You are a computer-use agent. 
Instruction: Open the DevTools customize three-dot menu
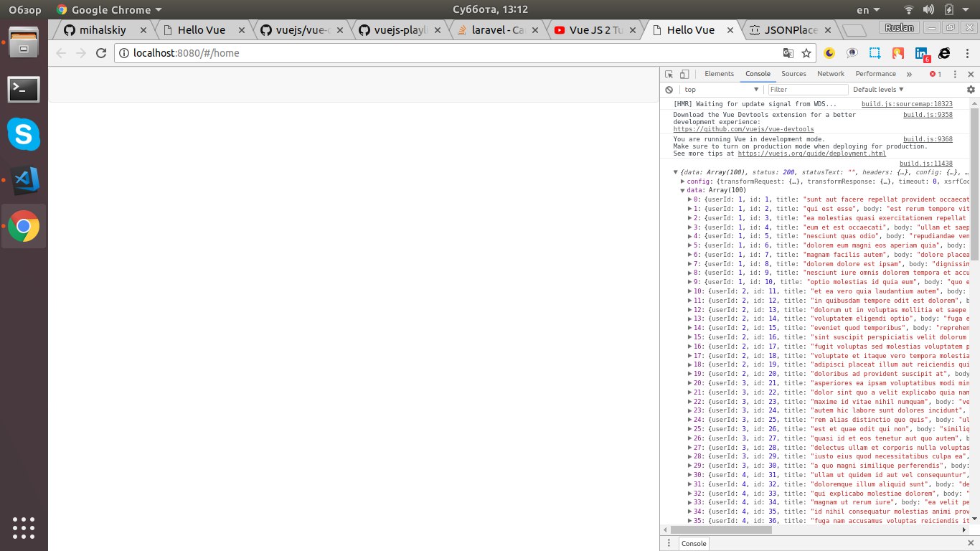(x=955, y=74)
